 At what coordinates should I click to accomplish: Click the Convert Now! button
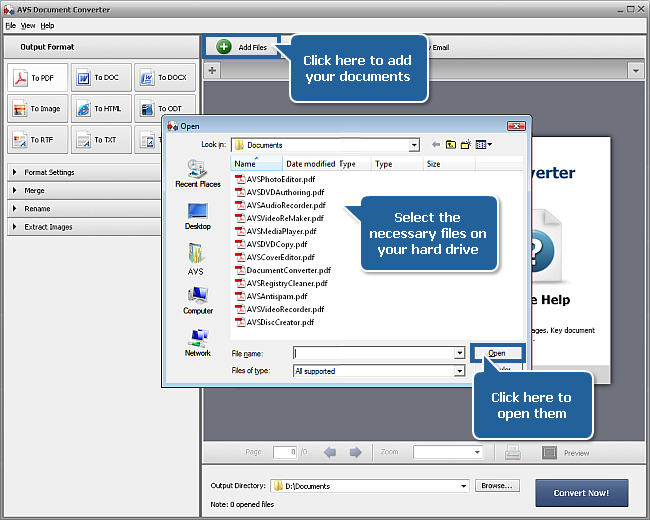(x=582, y=493)
